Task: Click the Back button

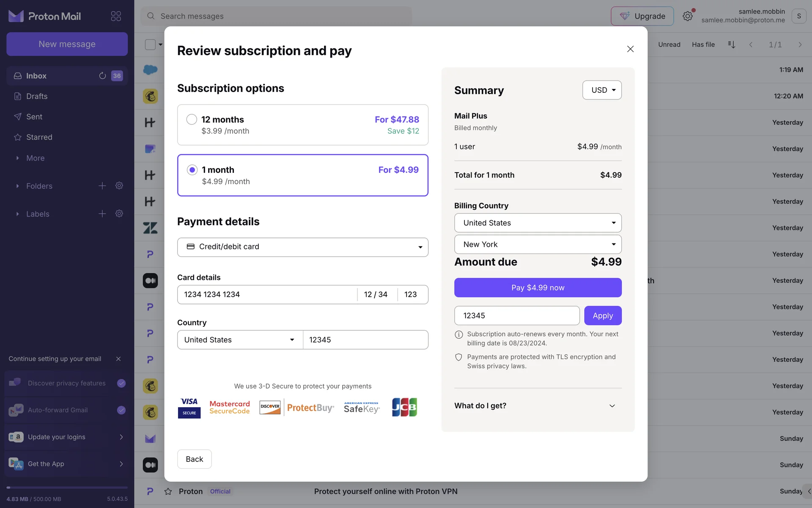Action: [x=194, y=459]
